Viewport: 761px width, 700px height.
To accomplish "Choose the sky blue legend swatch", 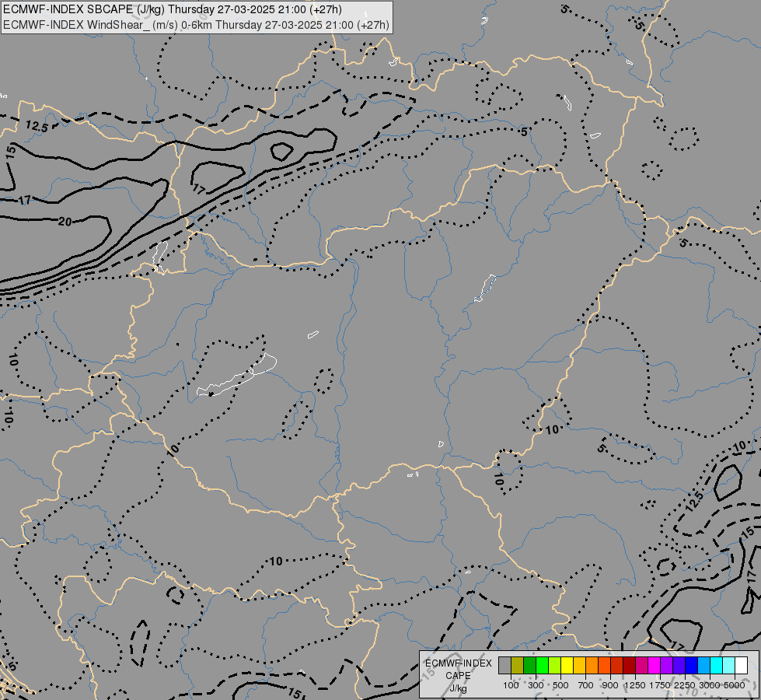I will point(704,666).
